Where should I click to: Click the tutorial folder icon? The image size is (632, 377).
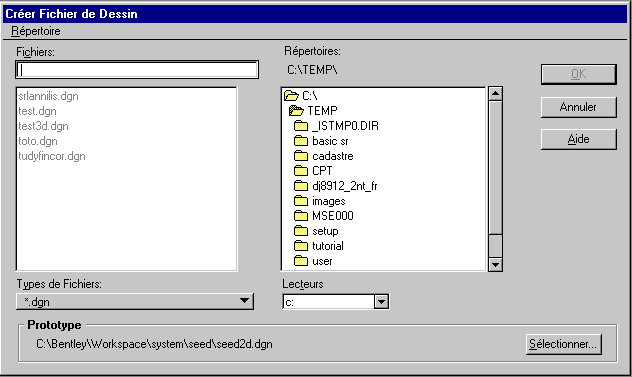click(301, 246)
